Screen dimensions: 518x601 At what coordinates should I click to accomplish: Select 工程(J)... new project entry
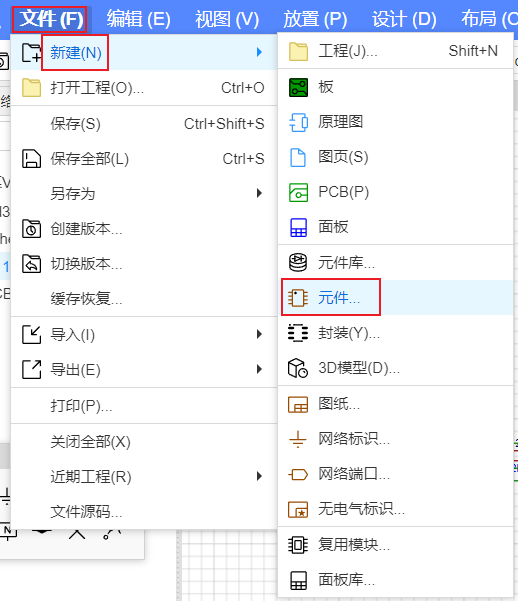(x=396, y=51)
